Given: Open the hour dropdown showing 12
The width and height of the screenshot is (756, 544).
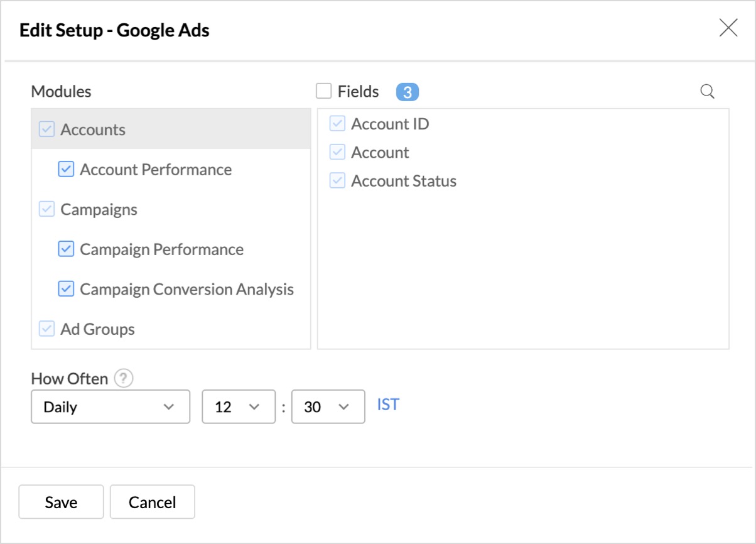Looking at the screenshot, I should (239, 406).
